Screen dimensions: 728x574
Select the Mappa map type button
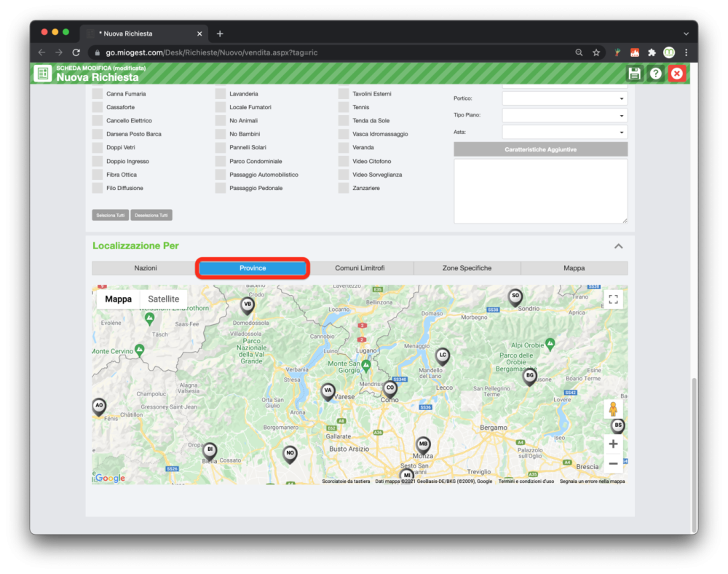tap(118, 299)
